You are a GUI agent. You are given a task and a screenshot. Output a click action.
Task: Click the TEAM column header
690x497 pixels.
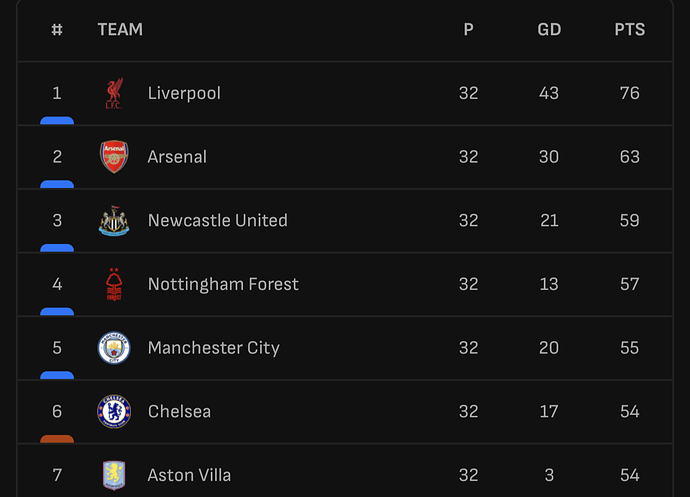point(120,29)
